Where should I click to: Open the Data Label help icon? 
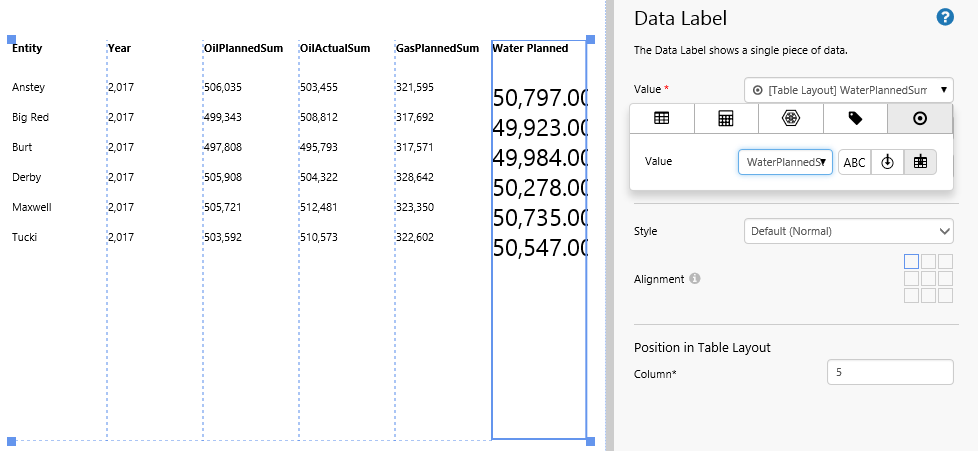pos(944,17)
